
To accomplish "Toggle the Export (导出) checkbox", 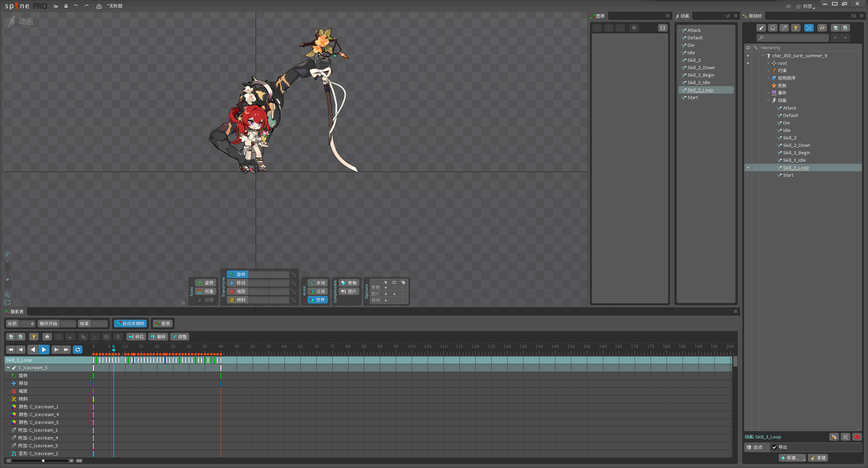I will 775,447.
